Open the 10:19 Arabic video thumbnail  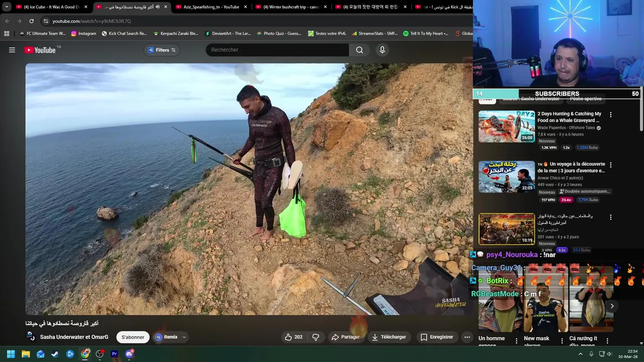pyautogui.click(x=507, y=229)
